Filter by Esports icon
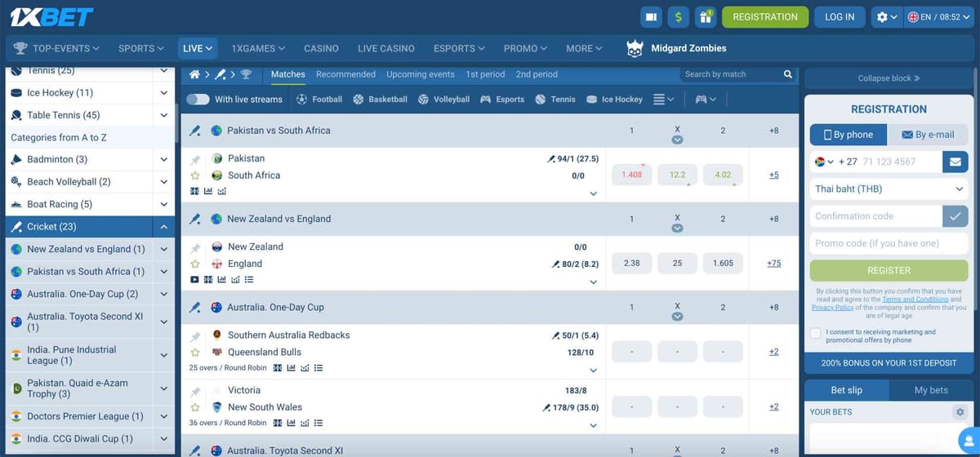980x457 pixels. coord(502,99)
